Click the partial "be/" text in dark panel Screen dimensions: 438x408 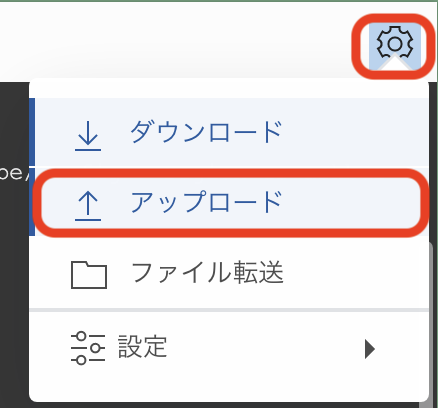pos(12,174)
